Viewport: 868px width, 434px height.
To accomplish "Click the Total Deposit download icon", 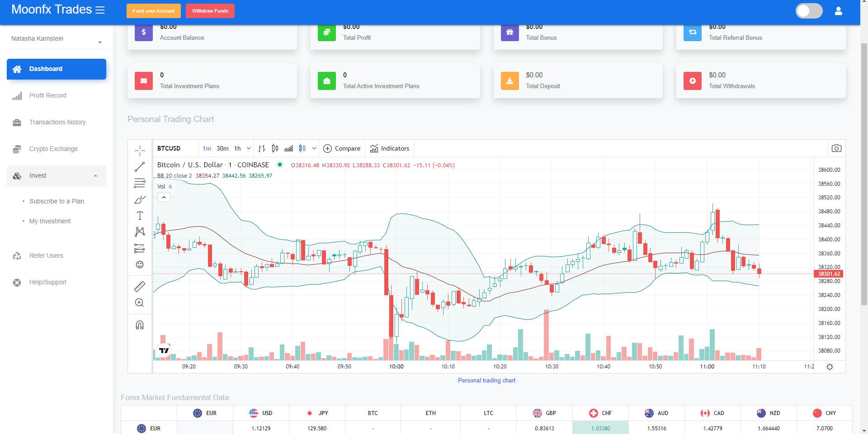I will tap(510, 81).
